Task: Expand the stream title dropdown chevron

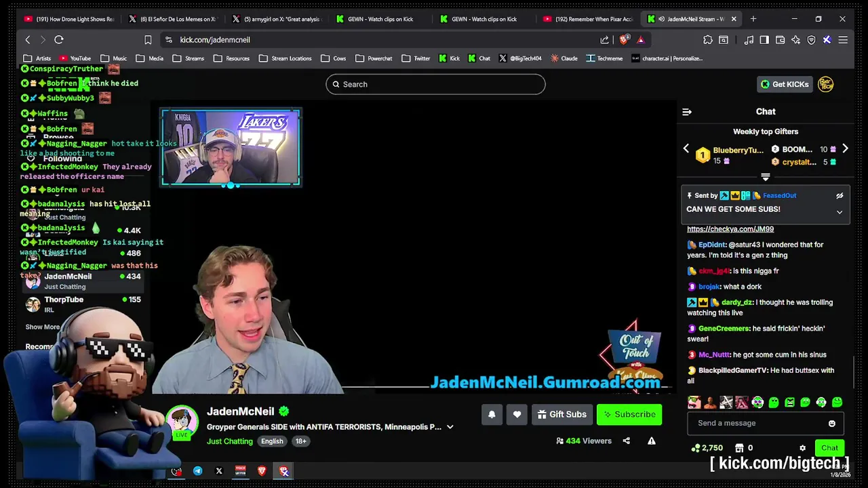Action: [x=450, y=427]
